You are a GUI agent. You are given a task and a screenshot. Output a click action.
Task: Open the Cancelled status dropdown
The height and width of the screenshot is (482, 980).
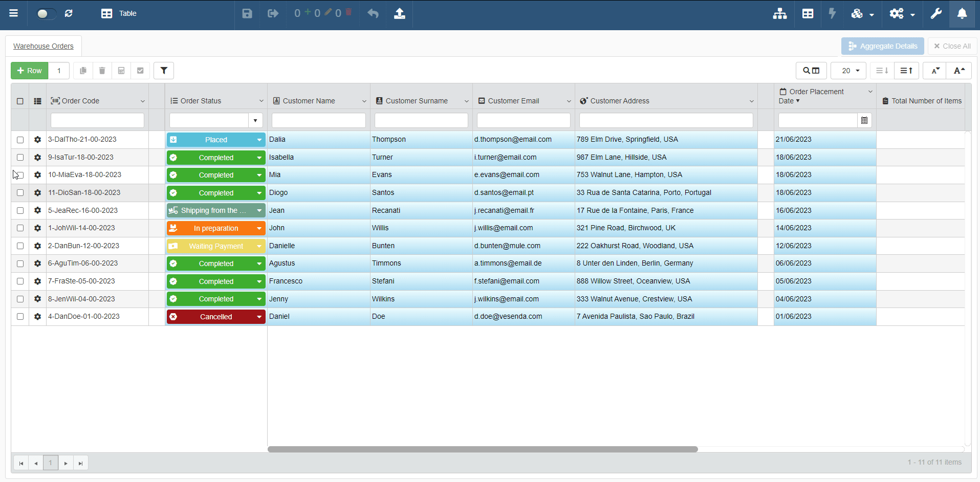pyautogui.click(x=259, y=317)
